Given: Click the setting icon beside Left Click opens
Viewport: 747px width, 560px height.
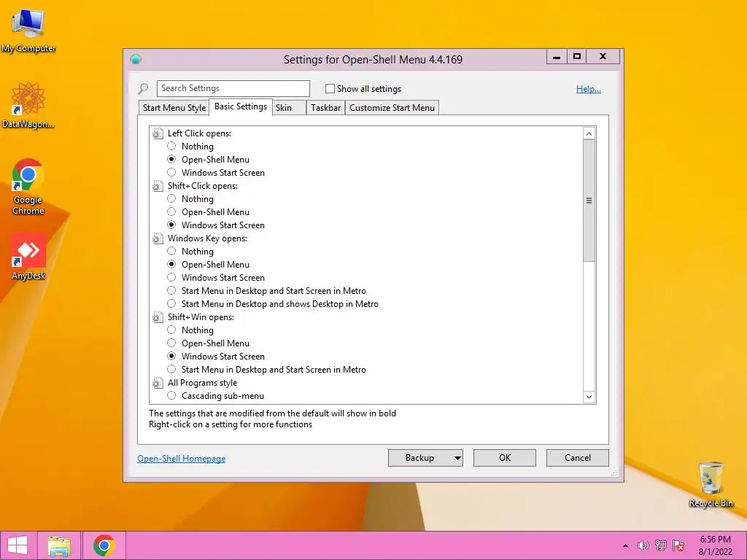Looking at the screenshot, I should [x=158, y=134].
